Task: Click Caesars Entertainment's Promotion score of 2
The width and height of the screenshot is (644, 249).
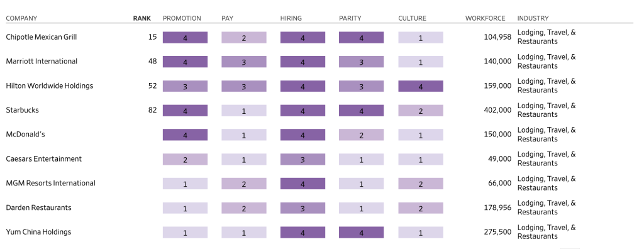Action: (x=186, y=160)
